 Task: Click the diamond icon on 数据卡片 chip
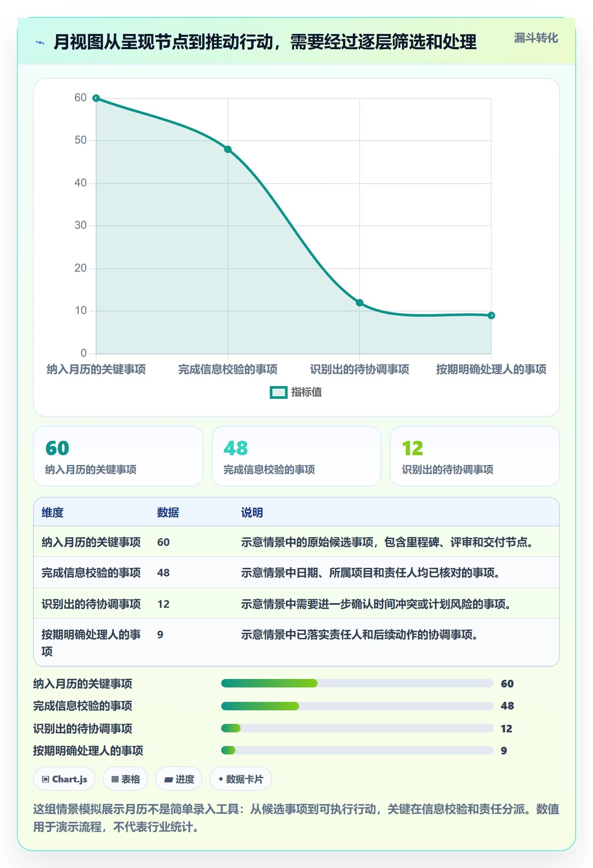[221, 779]
